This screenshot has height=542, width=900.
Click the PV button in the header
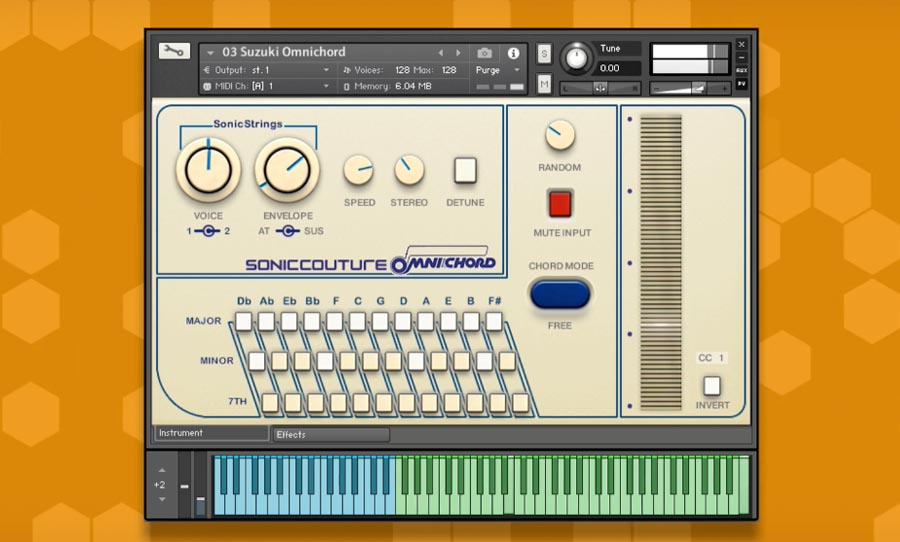coord(742,83)
